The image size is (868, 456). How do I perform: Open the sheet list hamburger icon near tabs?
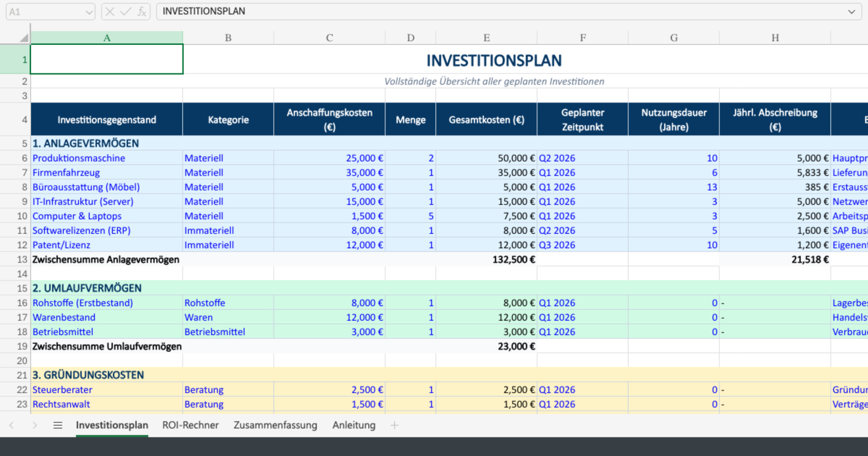tap(58, 426)
